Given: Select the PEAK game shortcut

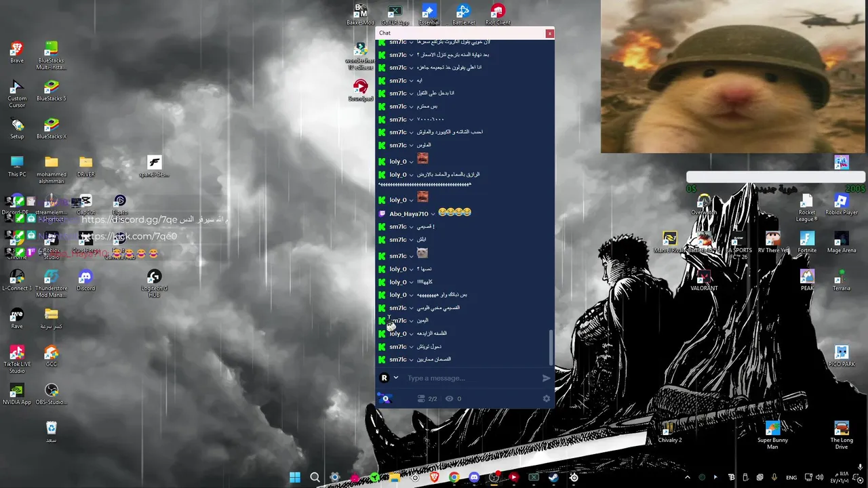Looking at the screenshot, I should pos(807,280).
